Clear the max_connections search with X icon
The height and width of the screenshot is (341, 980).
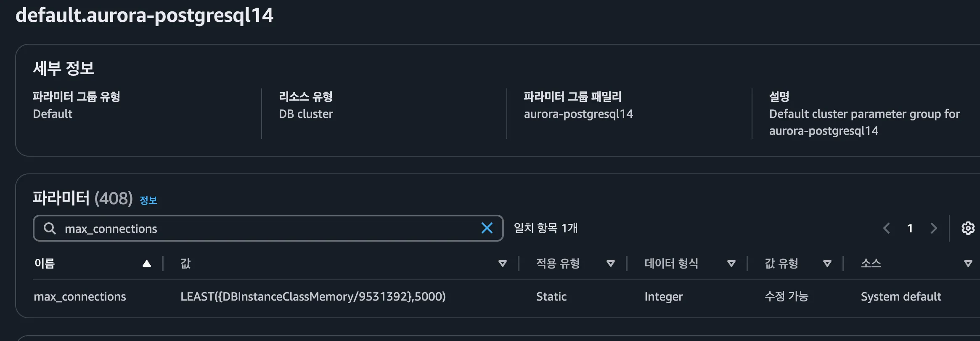click(x=487, y=228)
